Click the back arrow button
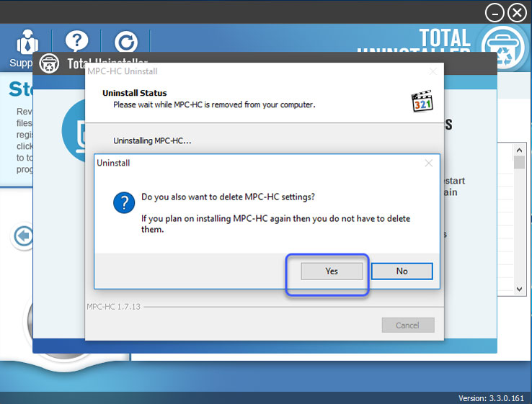 [24, 236]
